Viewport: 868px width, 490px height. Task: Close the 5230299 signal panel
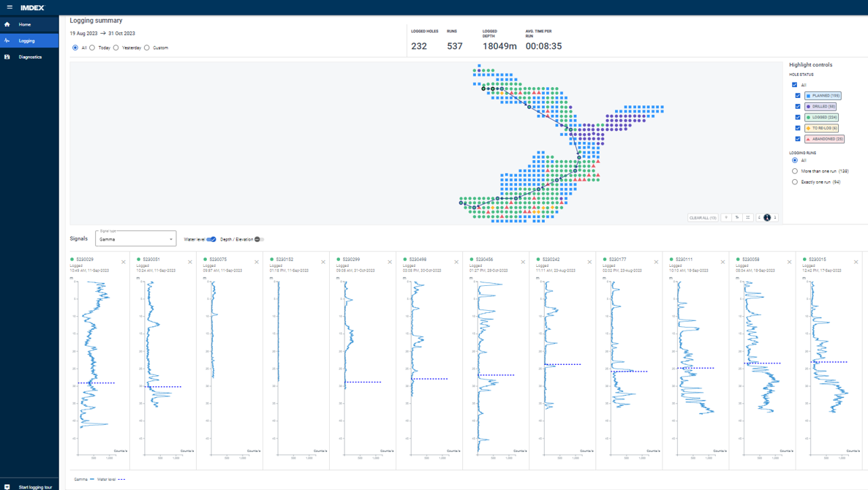390,262
